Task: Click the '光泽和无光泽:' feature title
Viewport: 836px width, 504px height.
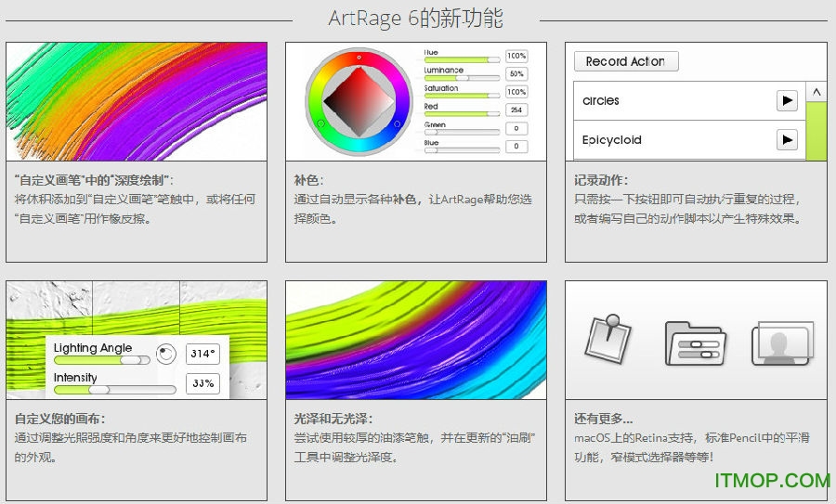Action: 333,419
